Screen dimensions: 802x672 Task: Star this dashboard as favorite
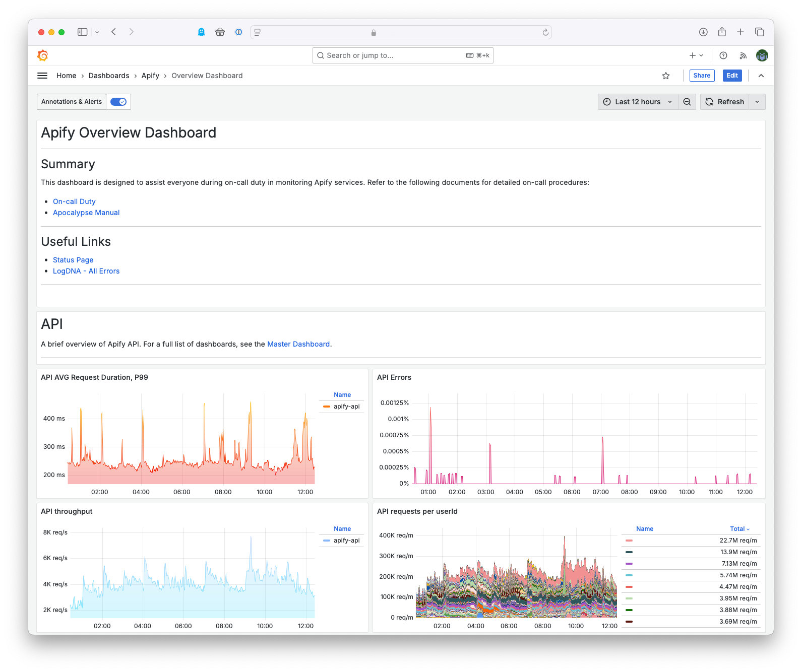(x=666, y=76)
